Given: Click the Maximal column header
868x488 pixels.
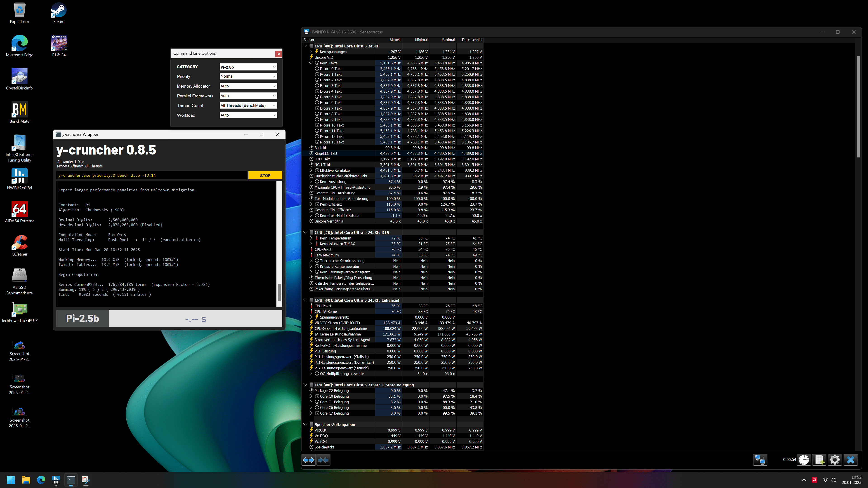Looking at the screenshot, I should tap(443, 40).
